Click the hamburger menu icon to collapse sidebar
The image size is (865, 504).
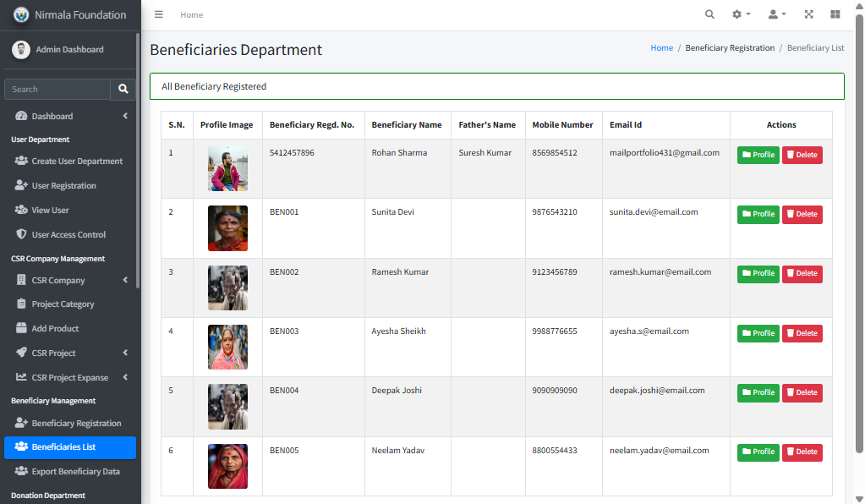[159, 14]
